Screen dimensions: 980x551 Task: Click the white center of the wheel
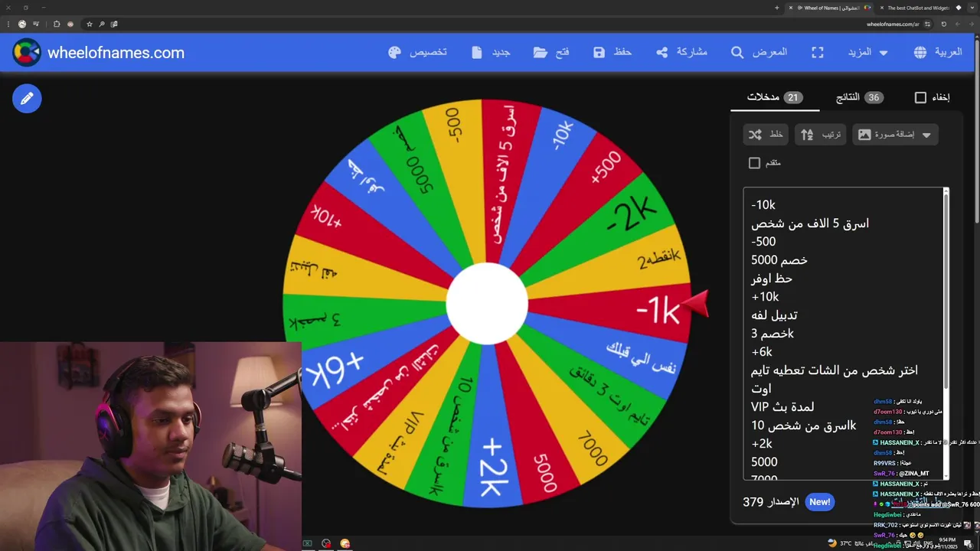pyautogui.click(x=487, y=304)
